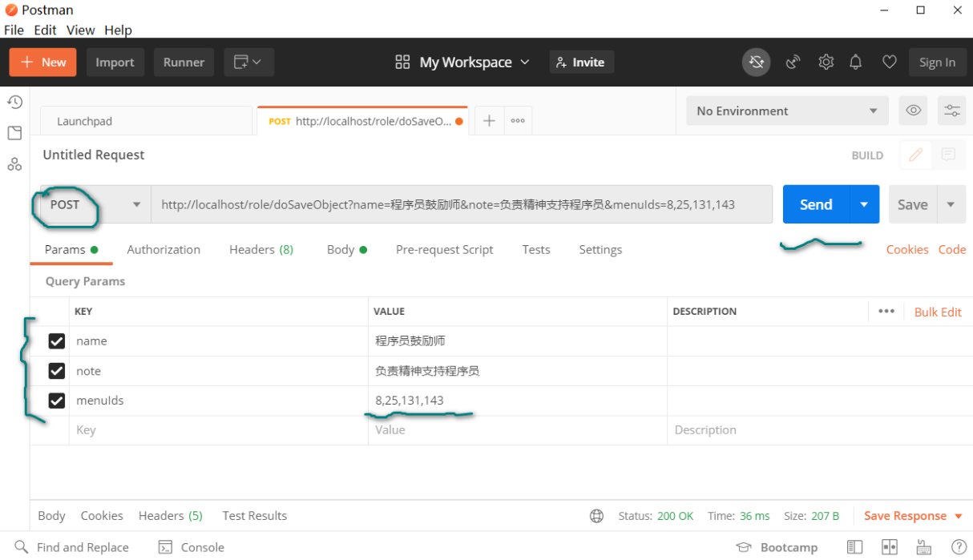The image size is (973, 560).
Task: Switch to the Authorization tab
Action: 164,249
